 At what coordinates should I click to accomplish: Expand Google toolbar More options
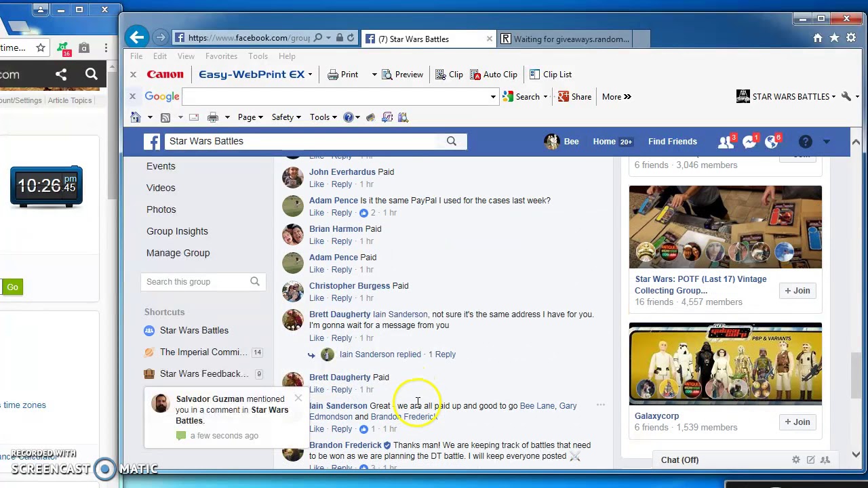[616, 96]
